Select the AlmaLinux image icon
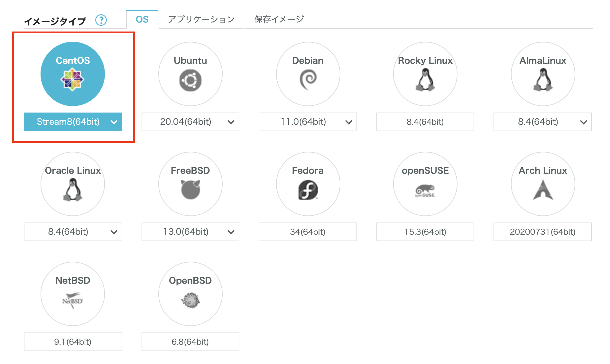 point(543,74)
